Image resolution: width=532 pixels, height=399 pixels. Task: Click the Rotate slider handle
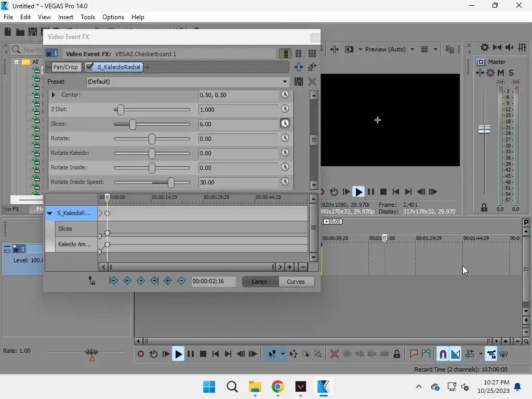point(152,139)
